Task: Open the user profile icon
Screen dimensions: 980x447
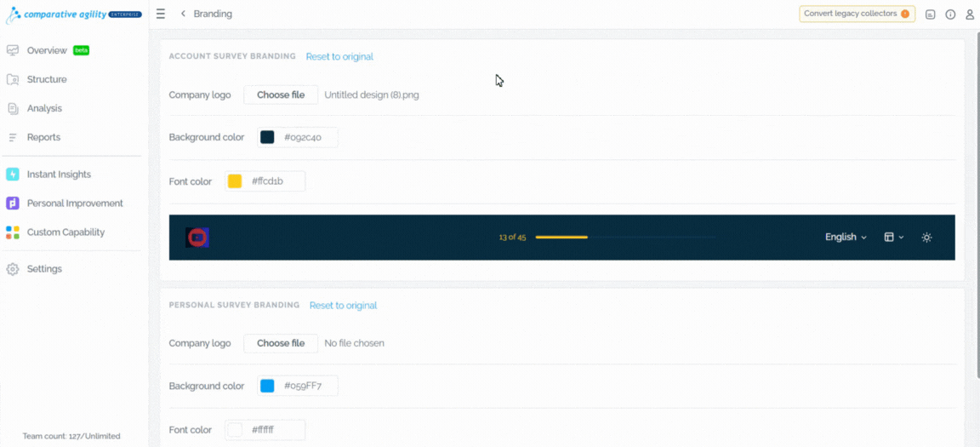Action: click(970, 14)
